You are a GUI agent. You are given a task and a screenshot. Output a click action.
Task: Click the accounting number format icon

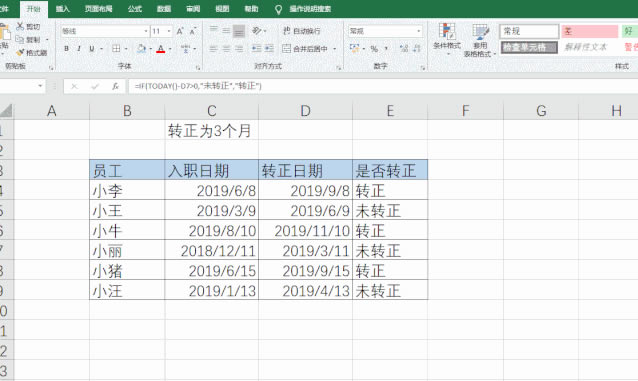pyautogui.click(x=354, y=48)
